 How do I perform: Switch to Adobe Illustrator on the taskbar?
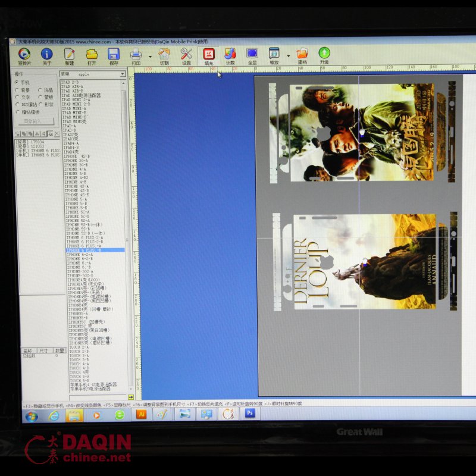pyautogui.click(x=141, y=414)
